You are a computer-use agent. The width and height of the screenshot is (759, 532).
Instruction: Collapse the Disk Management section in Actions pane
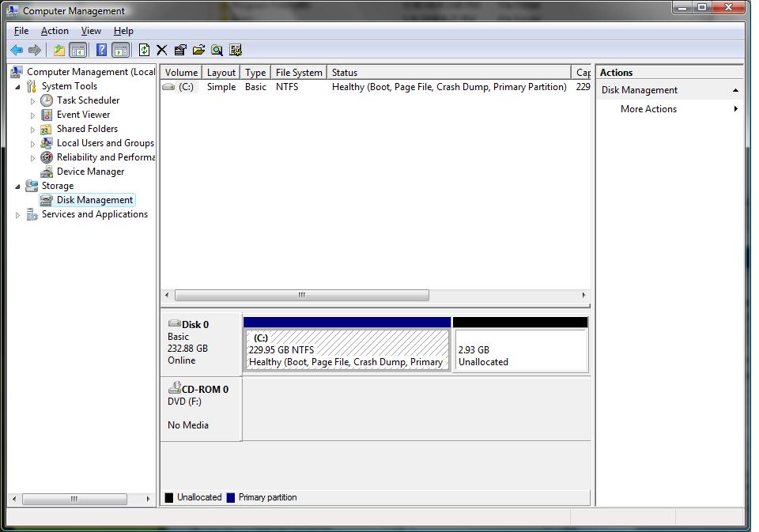[735, 91]
